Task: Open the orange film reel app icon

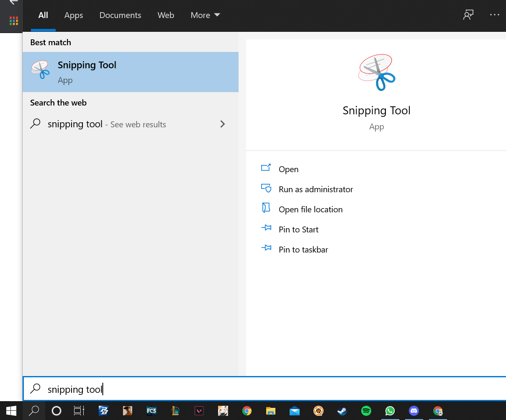Action: [318, 411]
